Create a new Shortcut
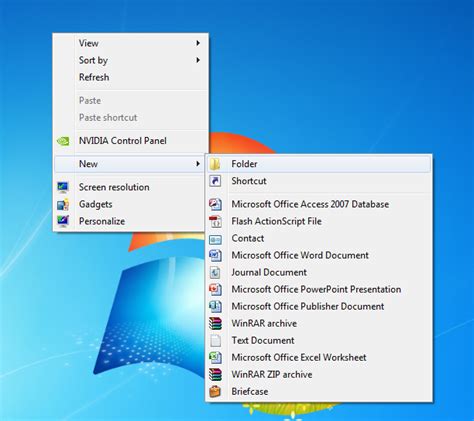Image resolution: width=474 pixels, height=421 pixels. click(x=319, y=181)
